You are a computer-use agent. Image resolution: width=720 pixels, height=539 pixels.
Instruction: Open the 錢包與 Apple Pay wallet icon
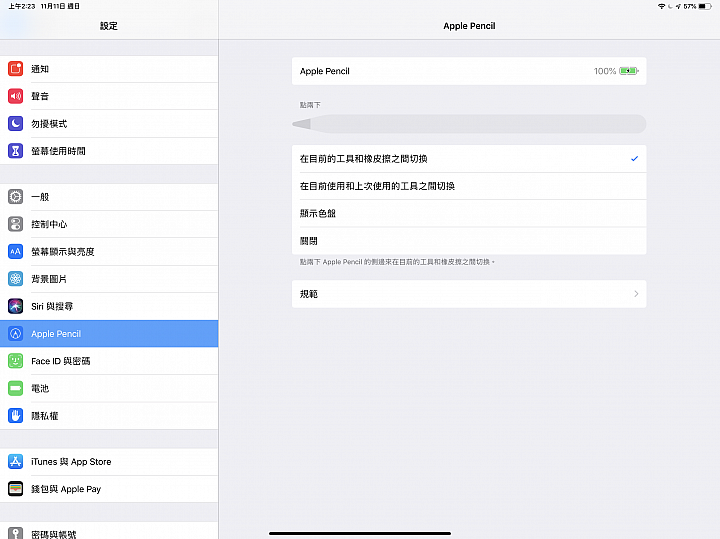(16, 489)
